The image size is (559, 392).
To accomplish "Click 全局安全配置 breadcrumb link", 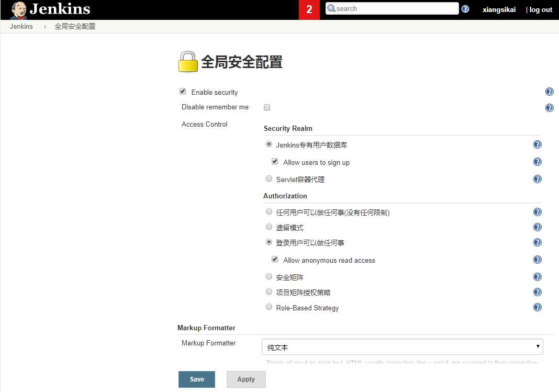I will coord(75,26).
